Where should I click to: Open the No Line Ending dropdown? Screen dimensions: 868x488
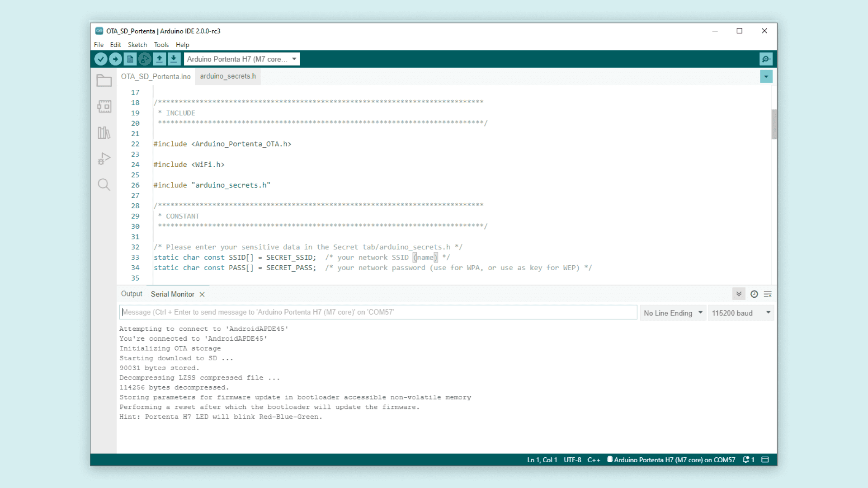[673, 313]
